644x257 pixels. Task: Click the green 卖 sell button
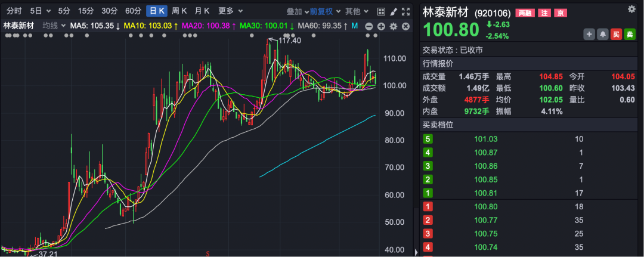tap(630, 35)
